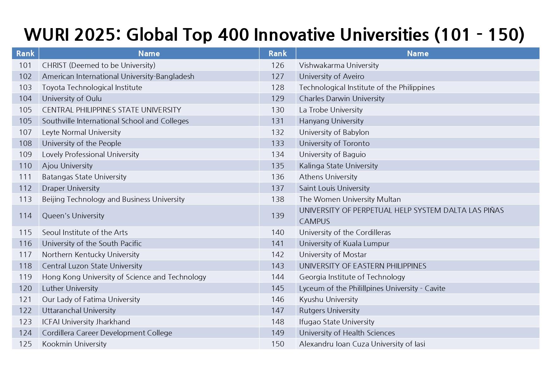The height and width of the screenshot is (392, 555).
Task: Click University of Babylon
Action: click(334, 132)
